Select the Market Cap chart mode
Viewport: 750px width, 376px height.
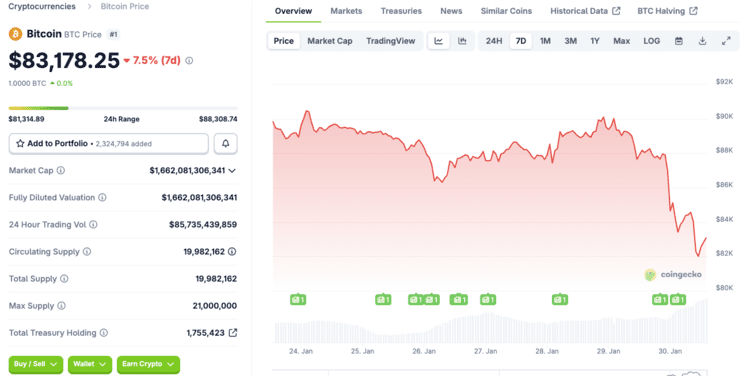330,41
